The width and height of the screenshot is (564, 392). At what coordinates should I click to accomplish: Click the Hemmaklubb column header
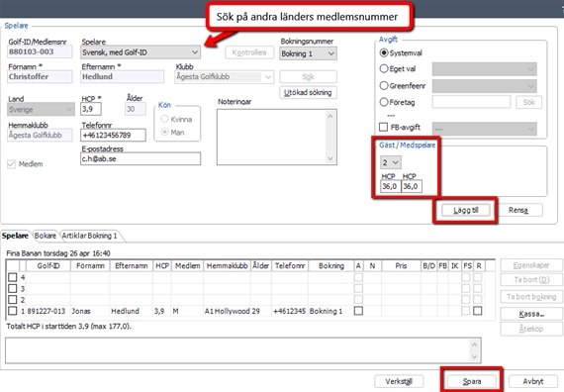[227, 266]
